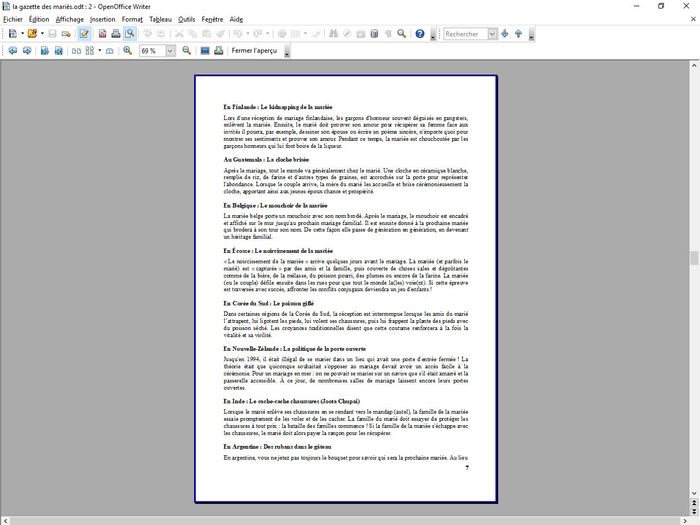Open the Data sources icon

(x=375, y=33)
